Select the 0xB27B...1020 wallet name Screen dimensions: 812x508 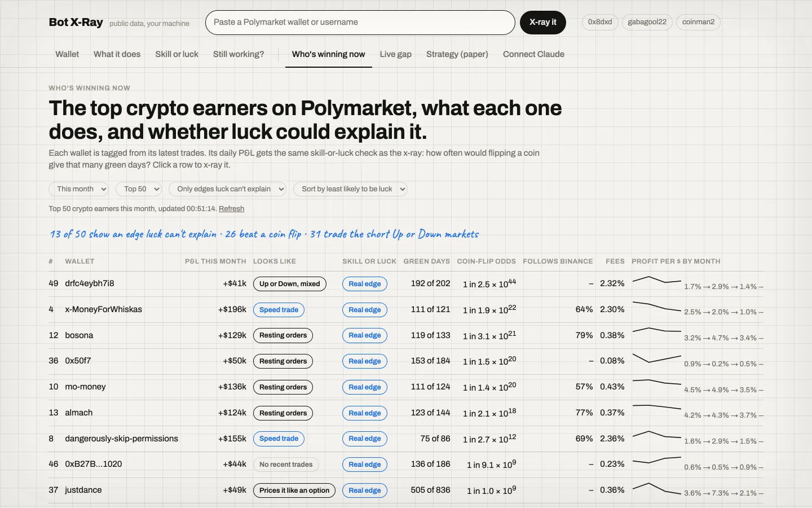tap(94, 464)
